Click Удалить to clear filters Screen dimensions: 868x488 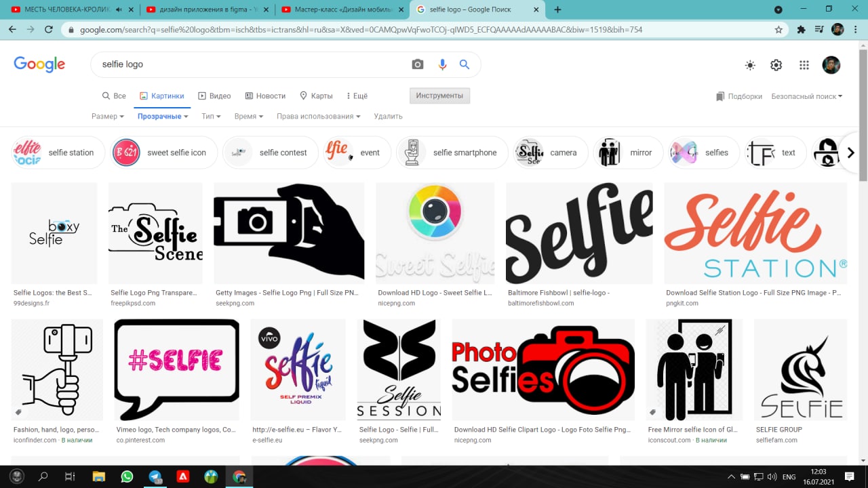pos(389,116)
